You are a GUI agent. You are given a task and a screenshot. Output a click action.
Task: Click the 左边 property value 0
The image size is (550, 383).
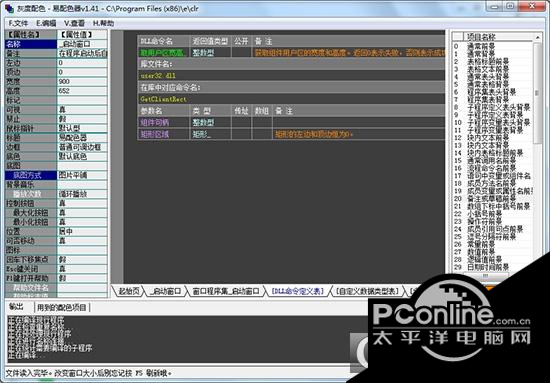[82, 63]
